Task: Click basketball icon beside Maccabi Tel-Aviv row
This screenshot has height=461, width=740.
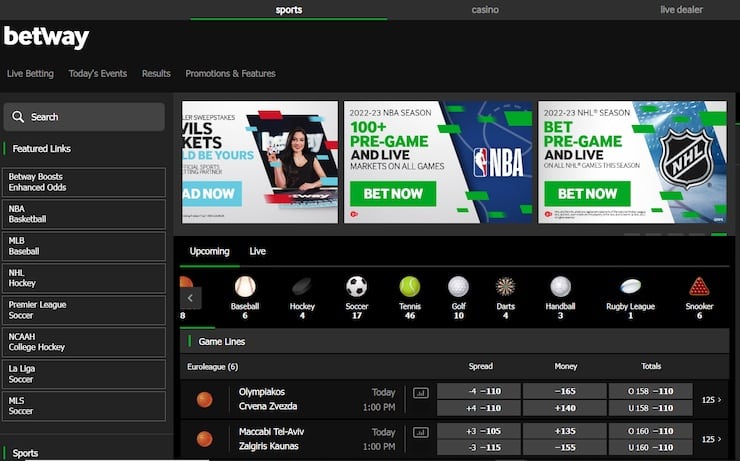Action: (x=204, y=439)
